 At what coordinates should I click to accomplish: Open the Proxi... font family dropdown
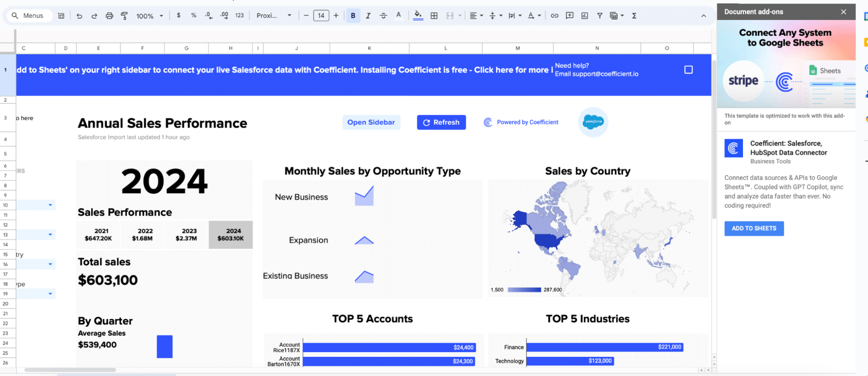274,16
